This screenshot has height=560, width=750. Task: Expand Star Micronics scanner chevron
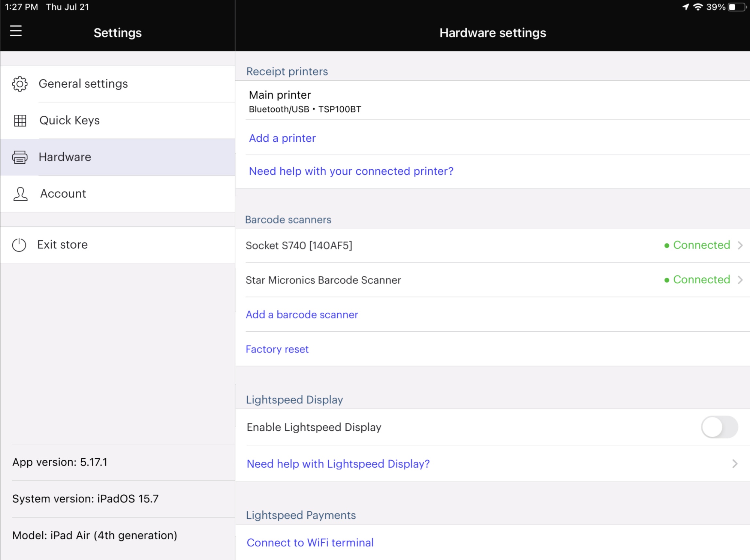pyautogui.click(x=740, y=280)
